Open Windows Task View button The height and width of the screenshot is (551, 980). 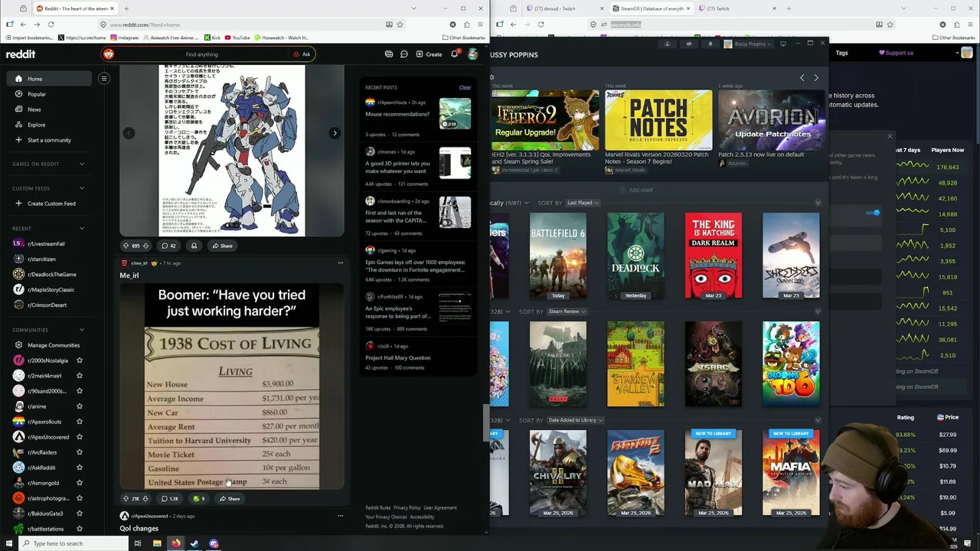(138, 543)
